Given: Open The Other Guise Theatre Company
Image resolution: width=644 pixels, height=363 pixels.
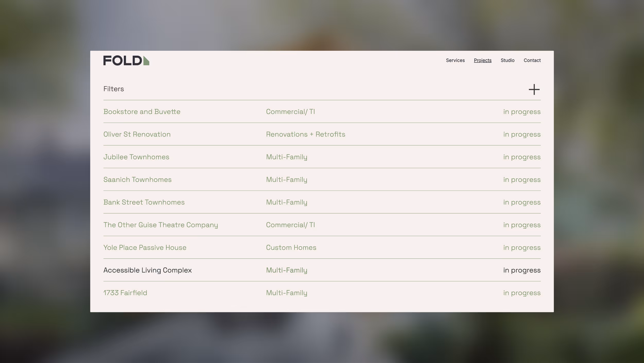Looking at the screenshot, I should coord(160,225).
